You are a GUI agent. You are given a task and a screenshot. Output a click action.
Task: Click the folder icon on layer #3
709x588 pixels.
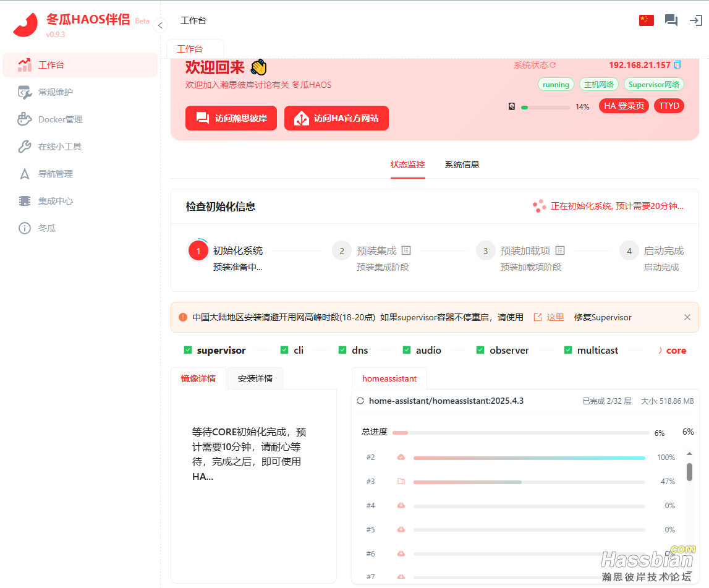coord(401,481)
